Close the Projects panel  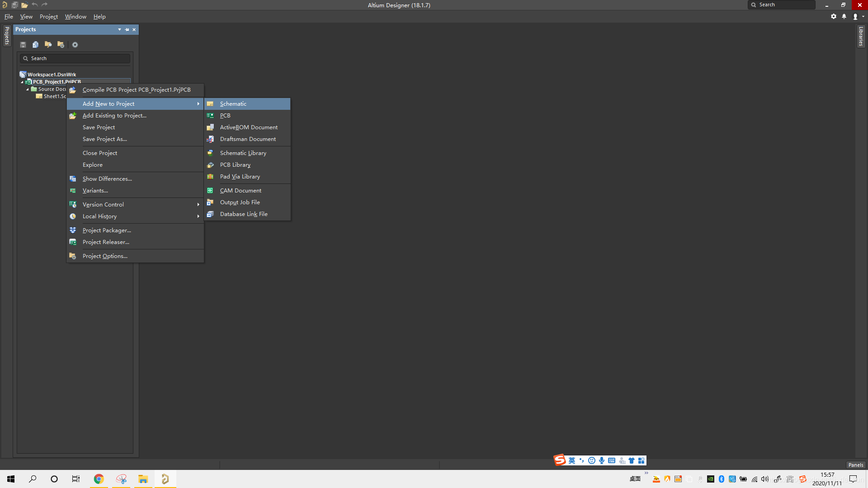134,29
